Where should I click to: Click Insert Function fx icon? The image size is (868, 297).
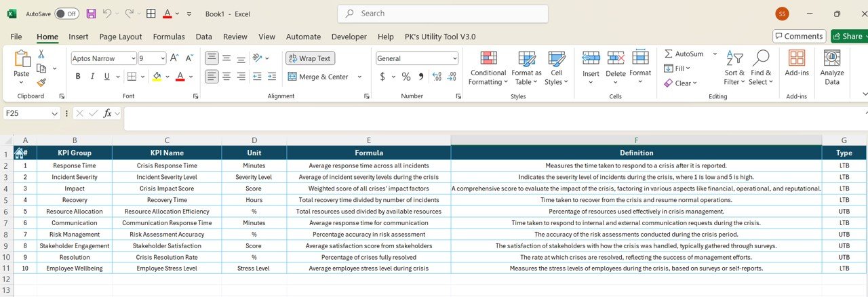(107, 113)
